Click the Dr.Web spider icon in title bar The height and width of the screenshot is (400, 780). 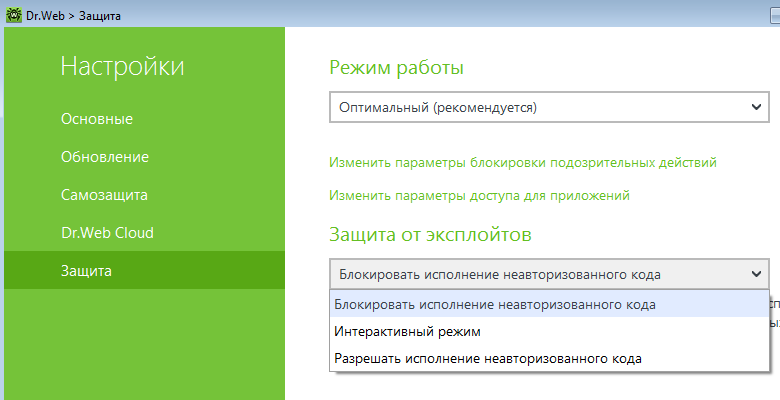(x=14, y=15)
